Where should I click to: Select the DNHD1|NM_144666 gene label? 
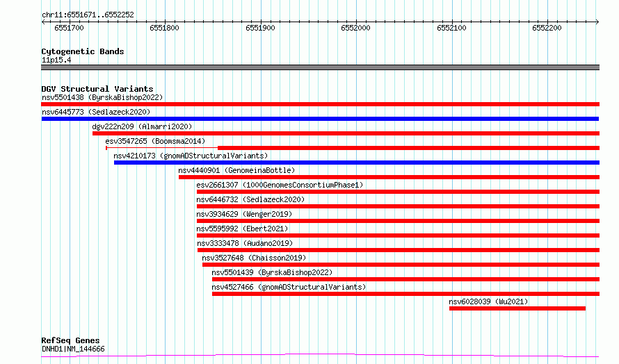[73, 349]
